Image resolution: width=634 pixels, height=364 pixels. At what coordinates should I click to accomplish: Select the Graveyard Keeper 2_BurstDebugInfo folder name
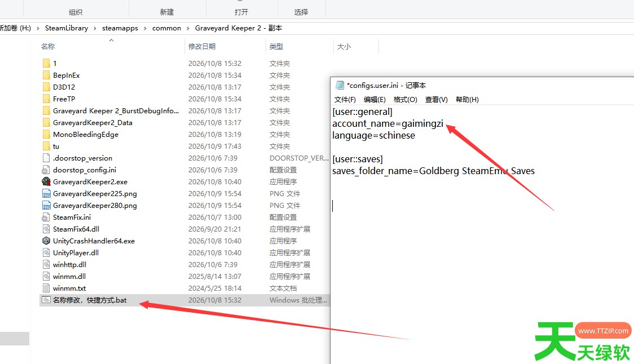click(x=116, y=110)
